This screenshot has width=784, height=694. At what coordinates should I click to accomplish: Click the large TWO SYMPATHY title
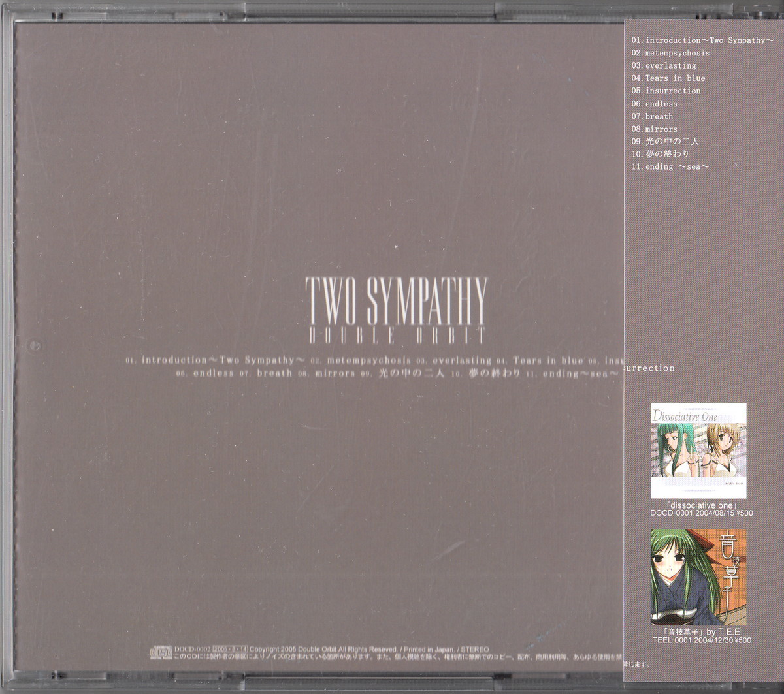click(397, 302)
